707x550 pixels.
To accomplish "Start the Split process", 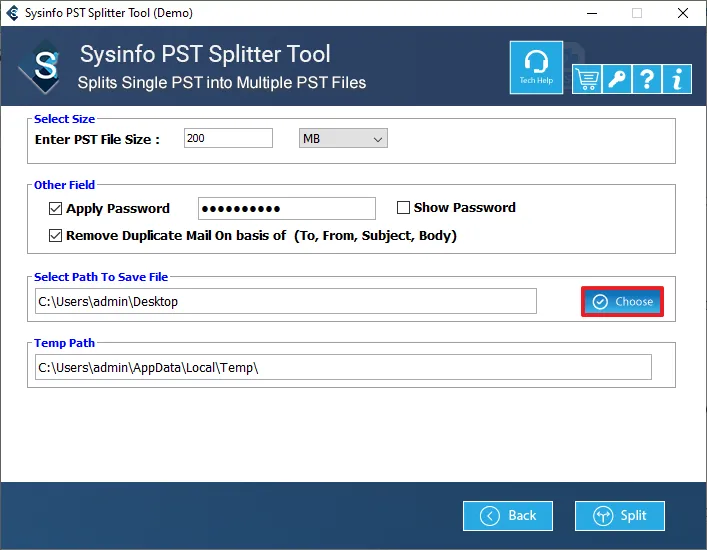I will [x=620, y=516].
